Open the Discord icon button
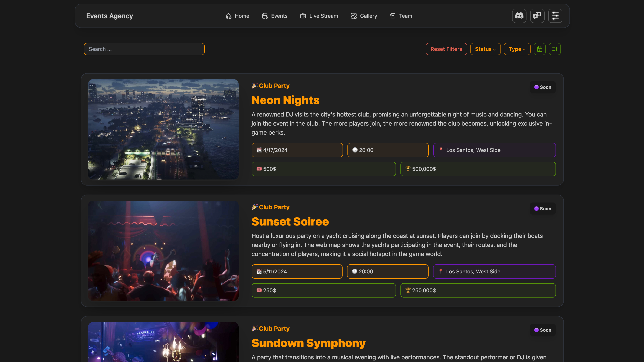This screenshot has height=362, width=644. [519, 16]
